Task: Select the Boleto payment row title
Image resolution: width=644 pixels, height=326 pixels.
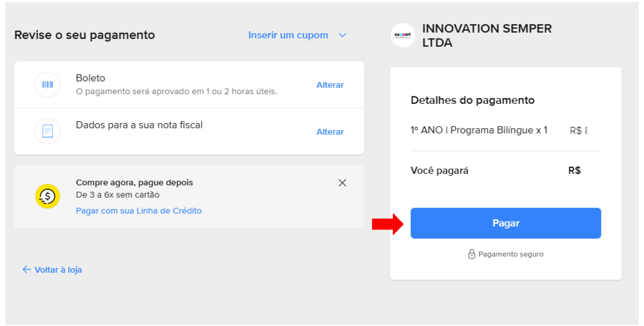Action: pyautogui.click(x=91, y=78)
